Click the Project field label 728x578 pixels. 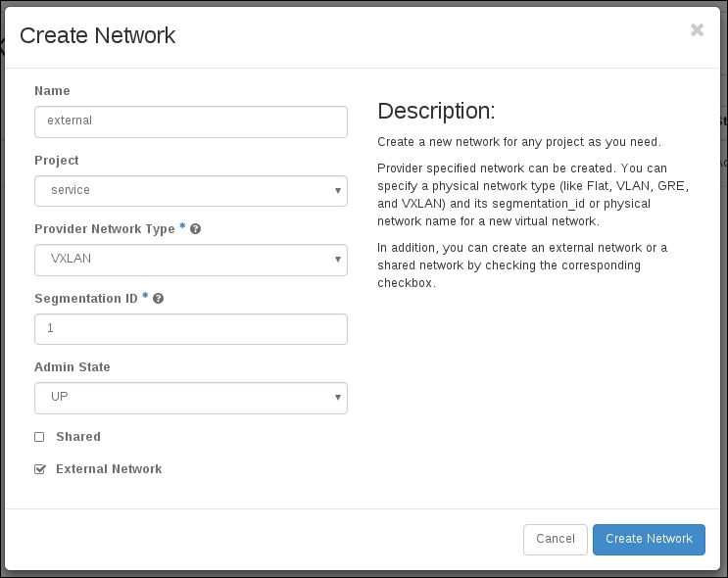tap(57, 161)
